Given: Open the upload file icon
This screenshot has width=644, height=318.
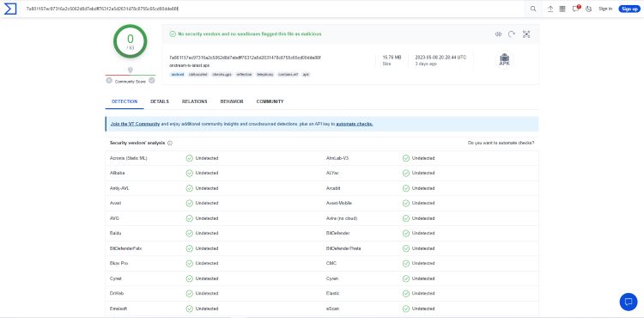Looking at the screenshot, I should click(x=550, y=9).
